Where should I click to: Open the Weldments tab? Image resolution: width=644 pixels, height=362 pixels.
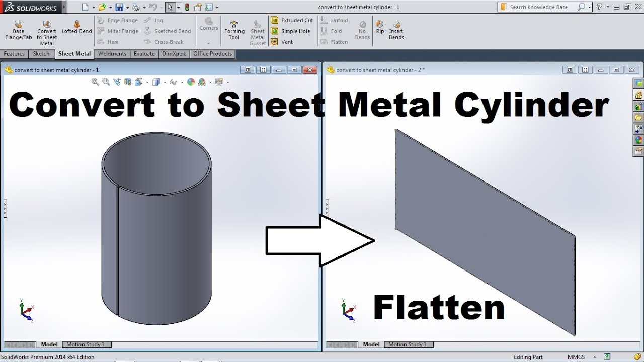click(x=112, y=54)
